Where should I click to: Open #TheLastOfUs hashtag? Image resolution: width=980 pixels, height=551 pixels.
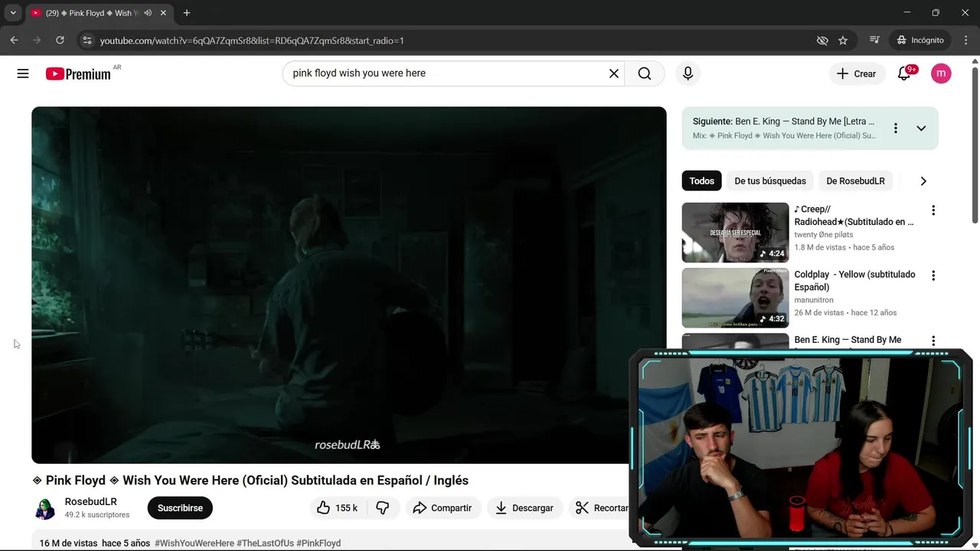click(265, 543)
